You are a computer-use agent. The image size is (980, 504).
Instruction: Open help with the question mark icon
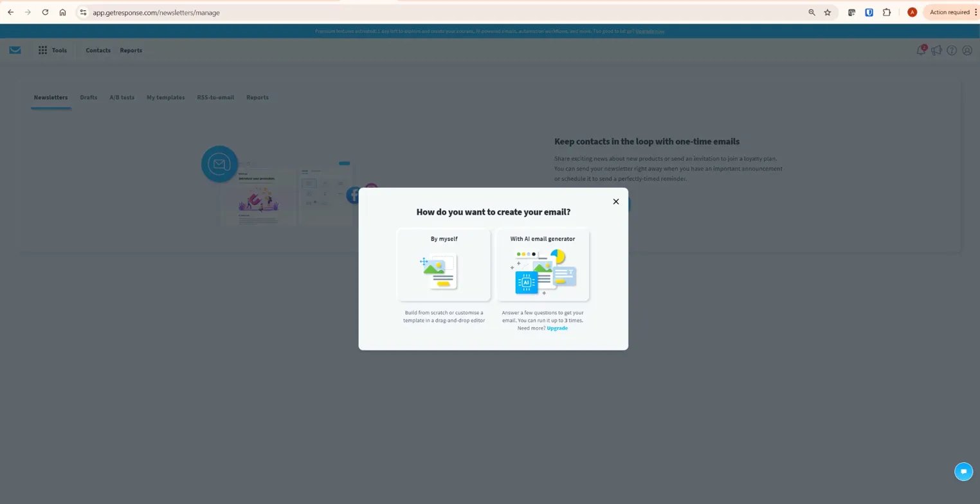pyautogui.click(x=952, y=50)
